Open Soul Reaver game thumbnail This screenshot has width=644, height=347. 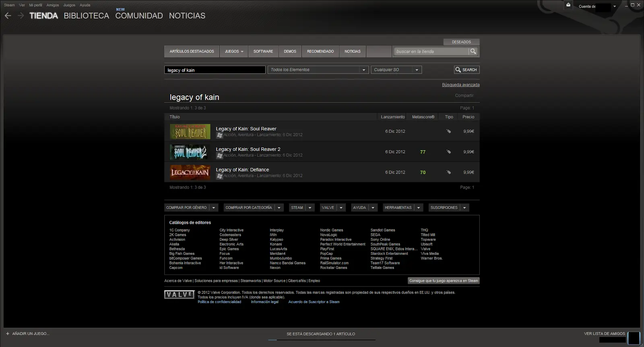[x=190, y=132]
